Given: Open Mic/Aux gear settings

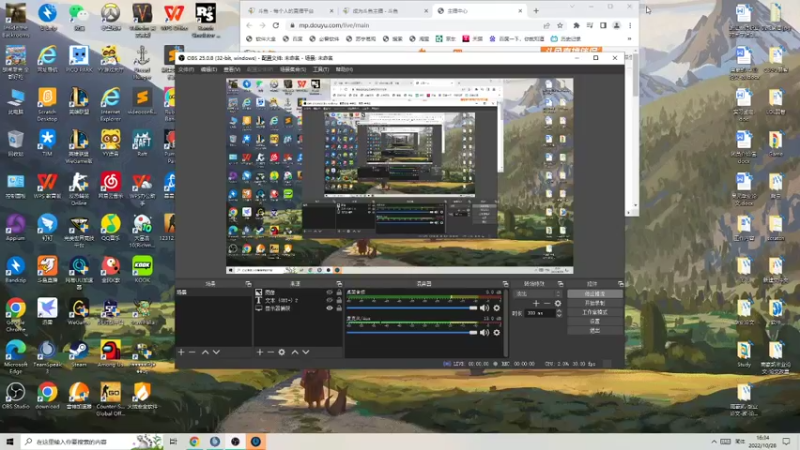Looking at the screenshot, I should click(496, 333).
